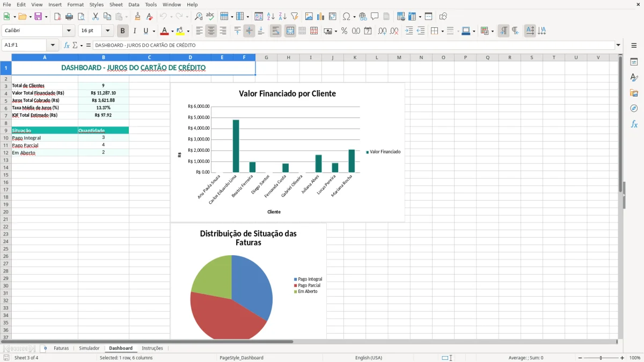The height and width of the screenshot is (362, 644).
Task: Open the Data menu
Action: [134, 4]
